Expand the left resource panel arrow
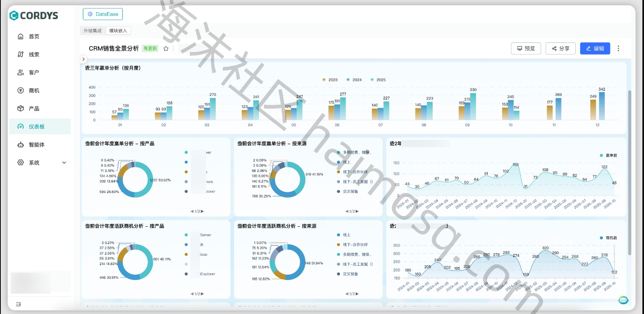 84,59
